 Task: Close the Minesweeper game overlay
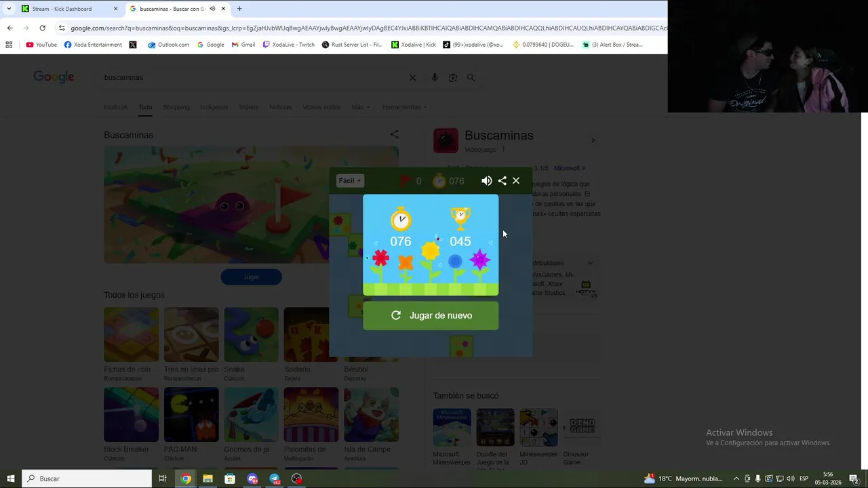tap(516, 181)
